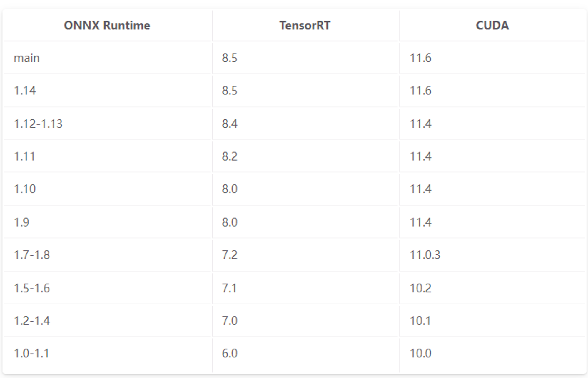Select the TensorRT 6.0 cell
The width and height of the screenshot is (588, 378).
pos(305,353)
